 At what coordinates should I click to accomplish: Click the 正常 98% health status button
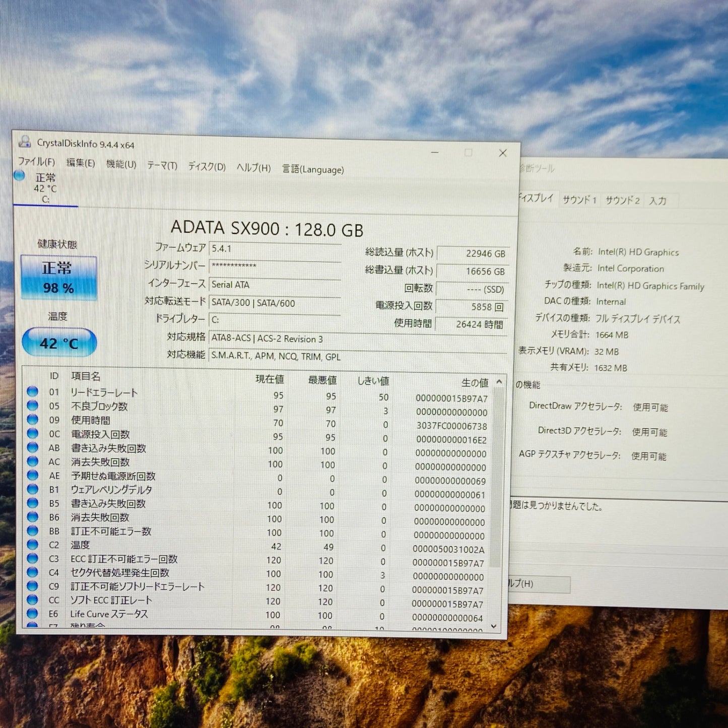58,278
